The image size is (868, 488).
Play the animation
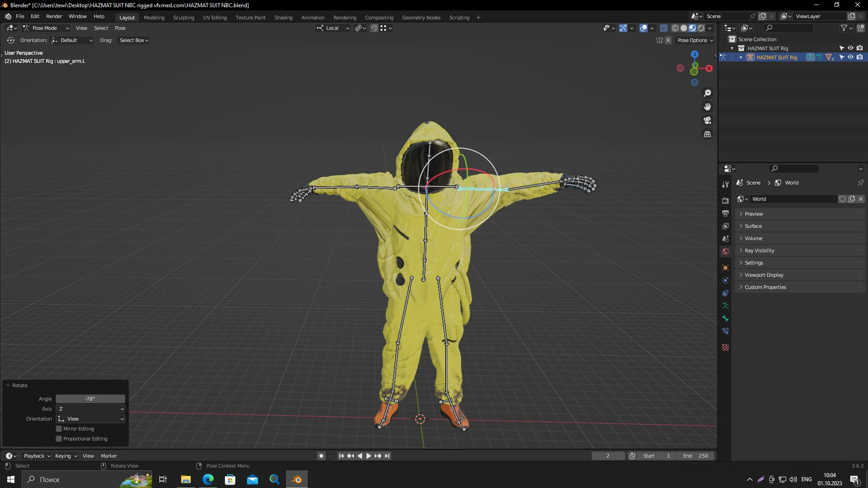tap(368, 456)
